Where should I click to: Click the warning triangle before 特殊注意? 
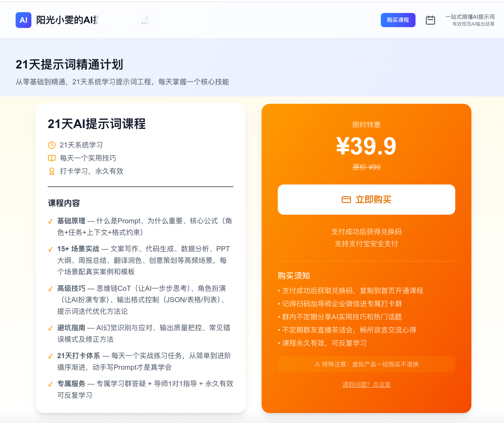[x=317, y=364]
